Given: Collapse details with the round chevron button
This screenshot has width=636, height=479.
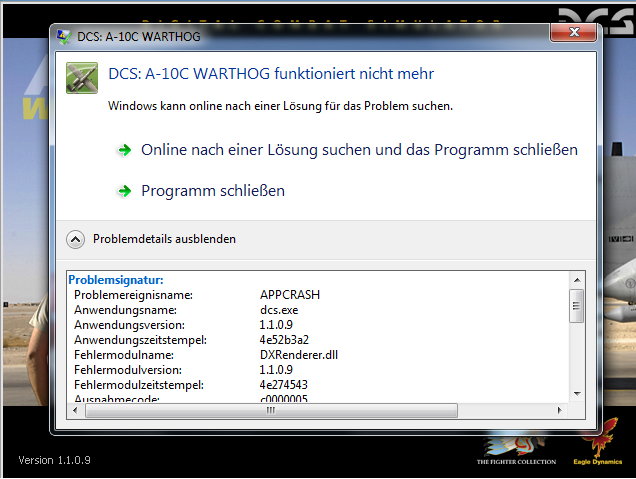Looking at the screenshot, I should pos(75,239).
